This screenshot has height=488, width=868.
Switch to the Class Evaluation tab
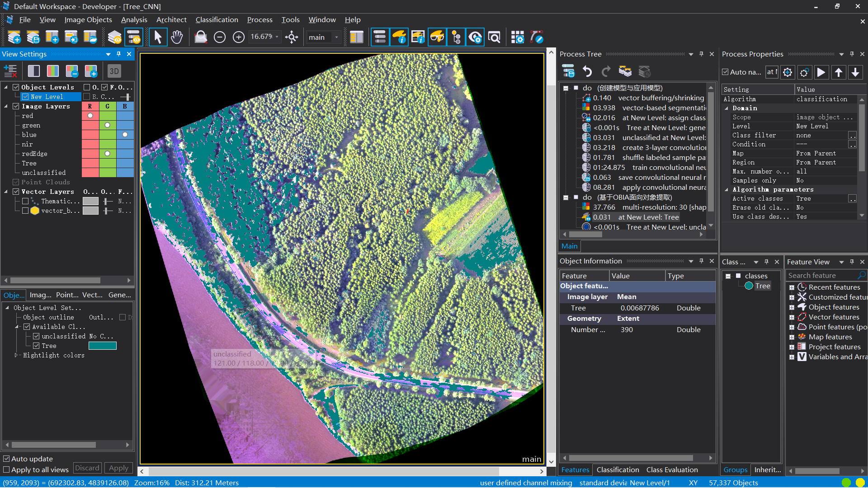pos(672,469)
